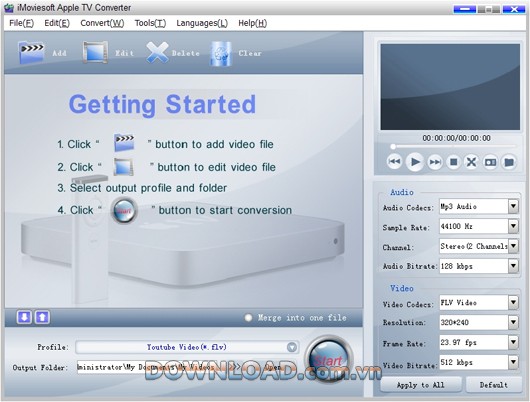This screenshot has width=530, height=402.
Task: Close the iMoviesoft Apple TV Converter window
Action: 514,9
